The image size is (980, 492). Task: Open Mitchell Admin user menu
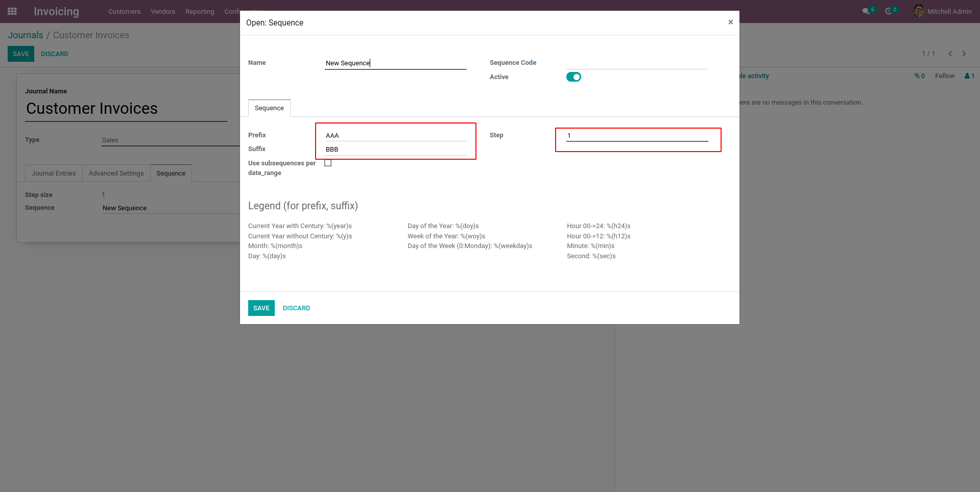coord(942,11)
